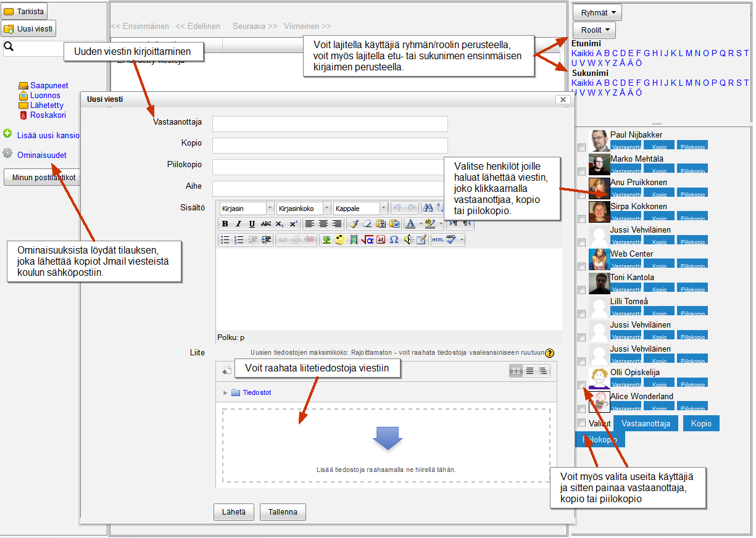This screenshot has width=756, height=538.
Task: Toggle bold formatting in the editor
Action: [x=225, y=224]
